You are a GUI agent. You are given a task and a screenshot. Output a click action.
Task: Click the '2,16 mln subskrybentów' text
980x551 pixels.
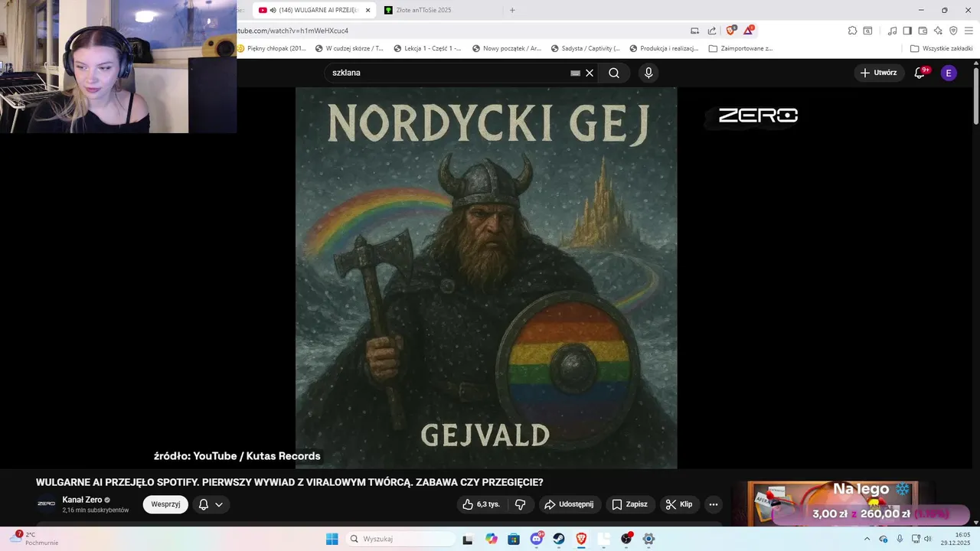coord(96,510)
